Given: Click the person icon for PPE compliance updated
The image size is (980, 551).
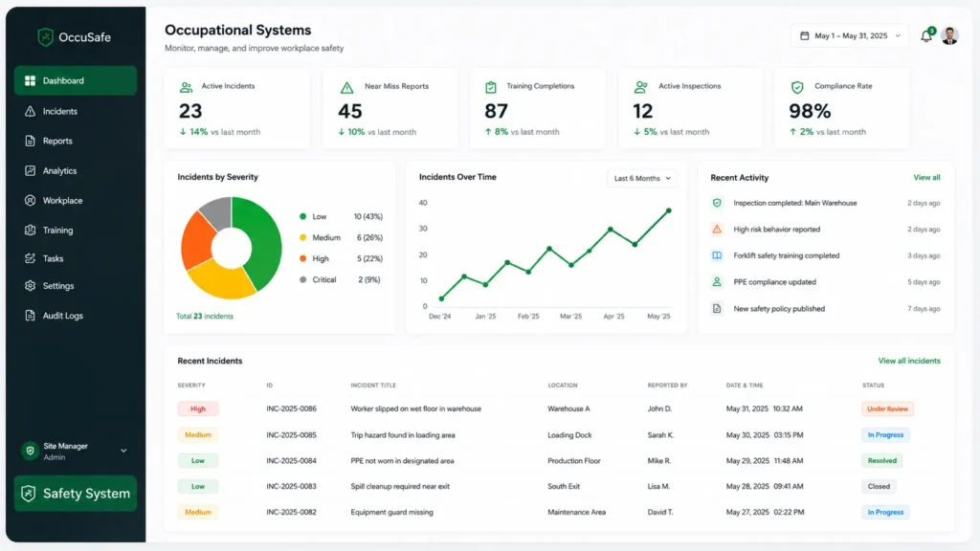Looking at the screenshot, I should click(x=717, y=282).
